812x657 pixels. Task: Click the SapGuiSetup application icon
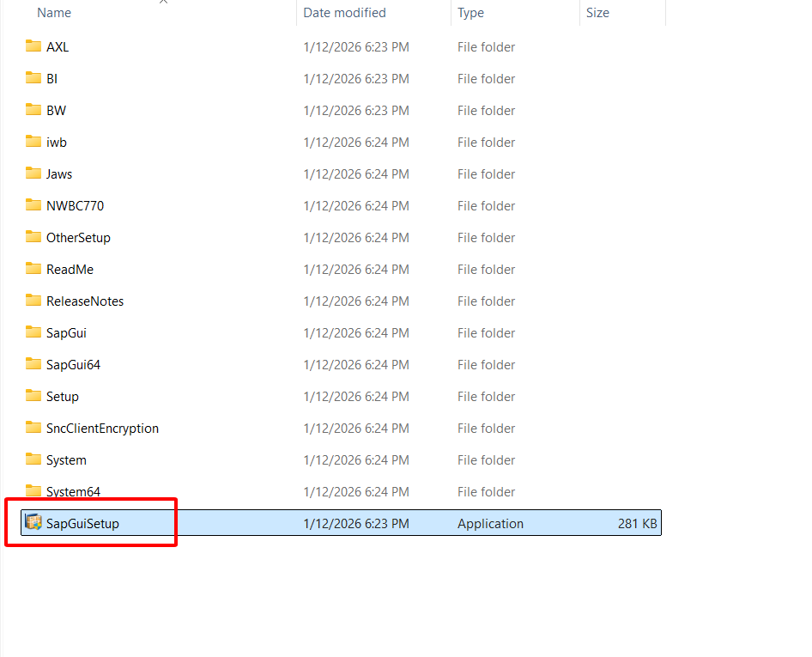[x=33, y=523]
